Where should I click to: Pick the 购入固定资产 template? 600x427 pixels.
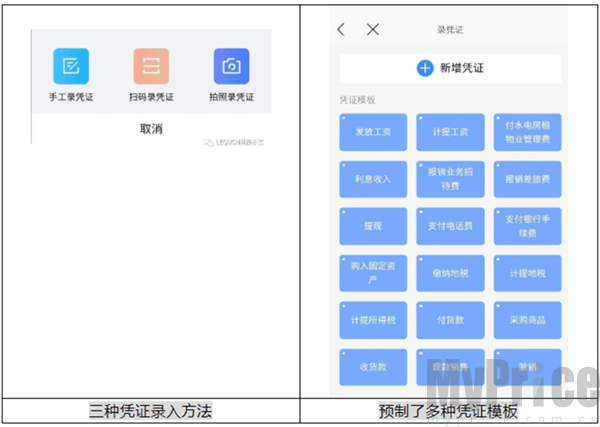click(373, 273)
